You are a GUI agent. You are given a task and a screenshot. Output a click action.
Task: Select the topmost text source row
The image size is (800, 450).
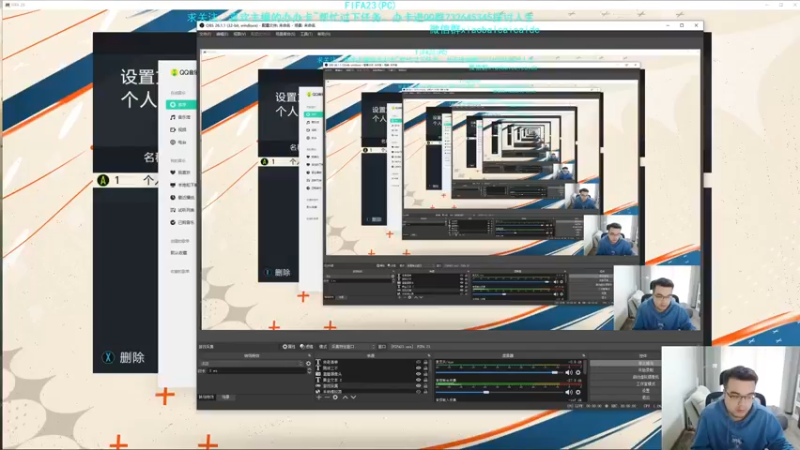coord(372,362)
